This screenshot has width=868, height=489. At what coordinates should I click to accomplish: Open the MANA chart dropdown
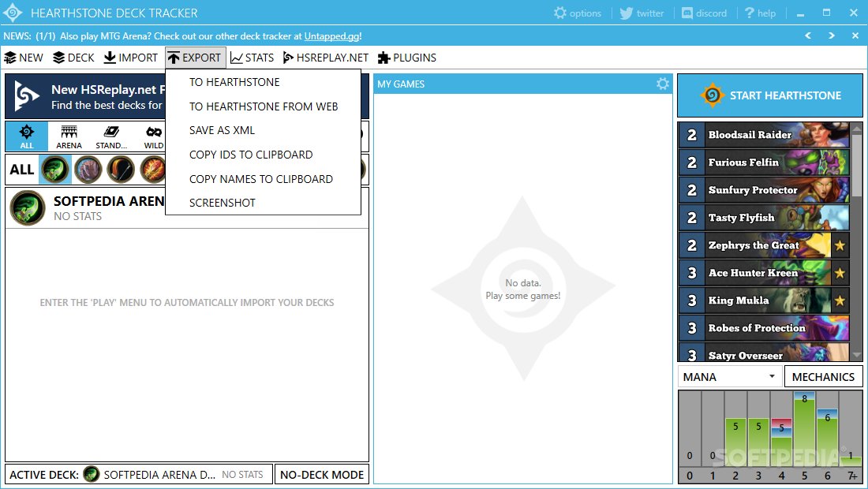point(730,377)
